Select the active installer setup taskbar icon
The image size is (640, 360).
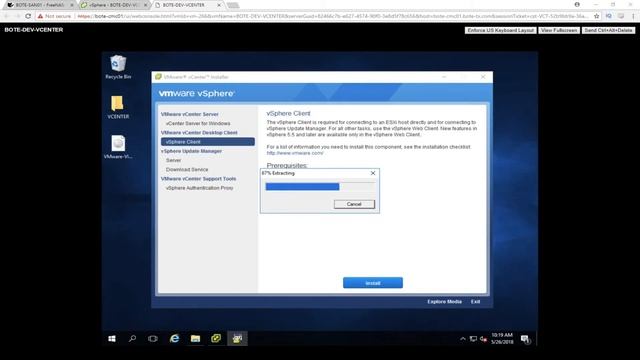pyautogui.click(x=237, y=338)
